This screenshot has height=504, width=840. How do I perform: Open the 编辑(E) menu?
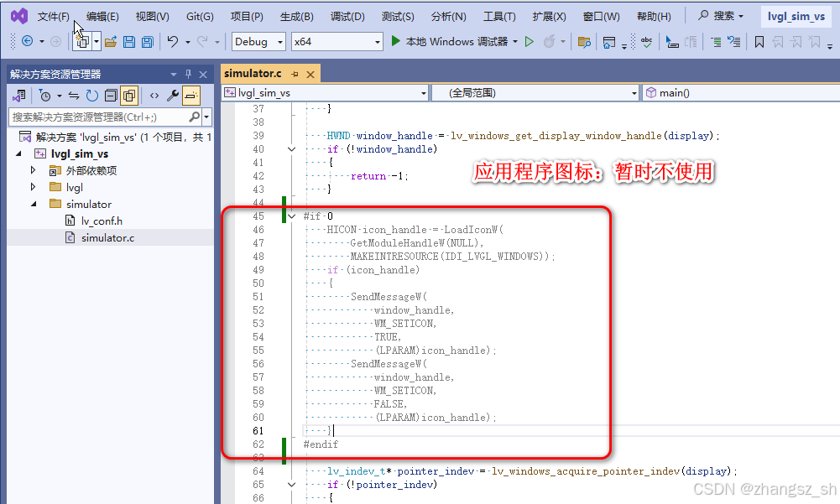(x=102, y=17)
